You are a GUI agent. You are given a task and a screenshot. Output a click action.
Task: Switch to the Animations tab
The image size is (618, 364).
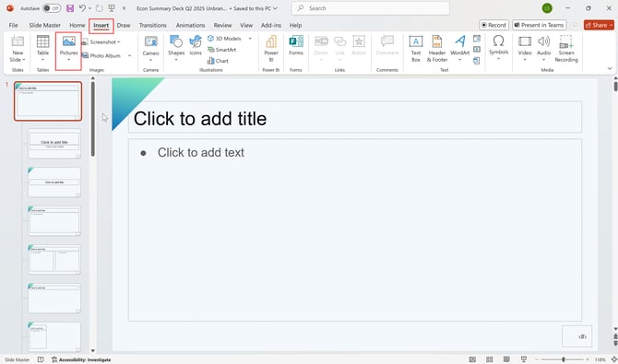[x=190, y=25]
